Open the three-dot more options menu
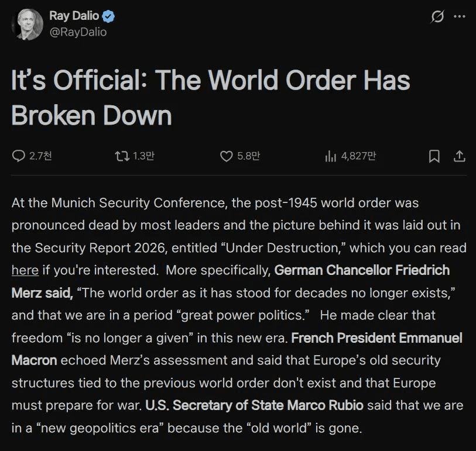Screen dimensions: 476x451 pos(459,17)
